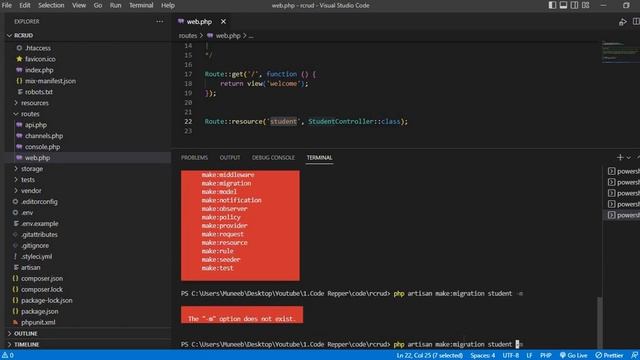Open favicon.ico in explorer

click(40, 59)
